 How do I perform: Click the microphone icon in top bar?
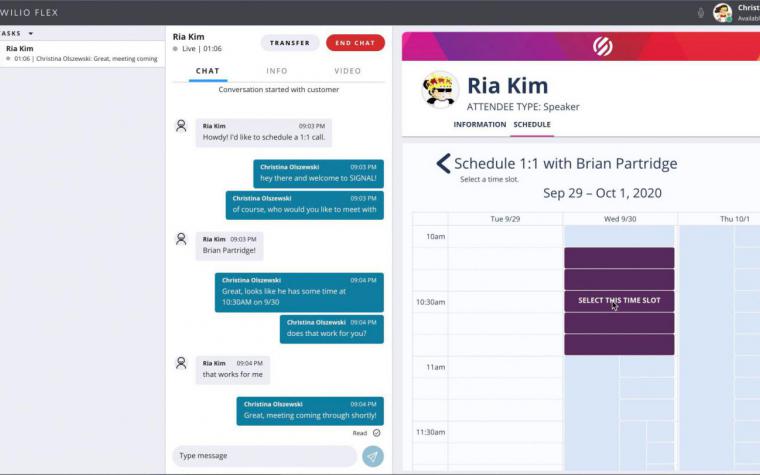coord(700,13)
